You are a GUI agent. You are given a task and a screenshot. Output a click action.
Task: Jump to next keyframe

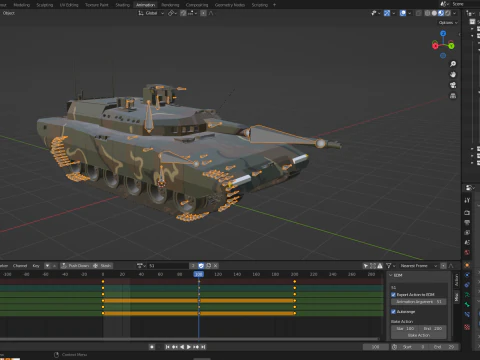[x=196, y=347]
